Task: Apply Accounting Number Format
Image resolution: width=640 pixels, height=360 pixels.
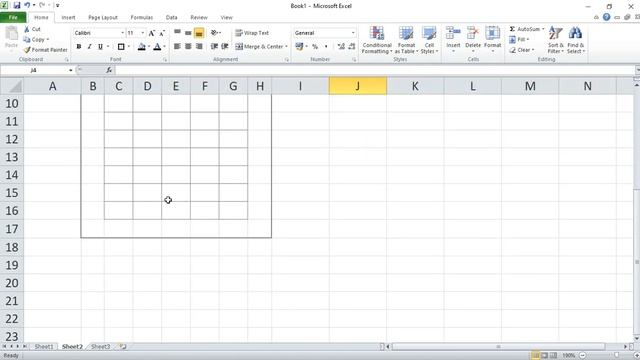Action: click(x=299, y=47)
